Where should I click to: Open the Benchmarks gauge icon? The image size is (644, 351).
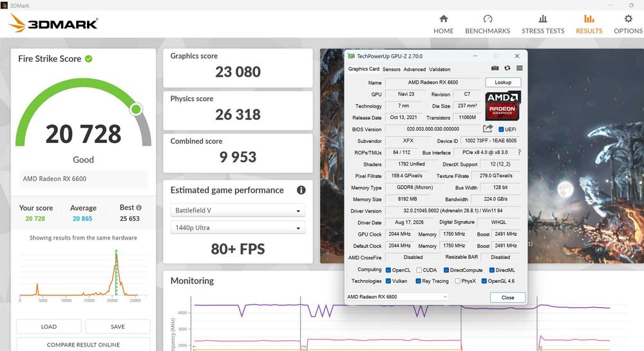tap(488, 19)
